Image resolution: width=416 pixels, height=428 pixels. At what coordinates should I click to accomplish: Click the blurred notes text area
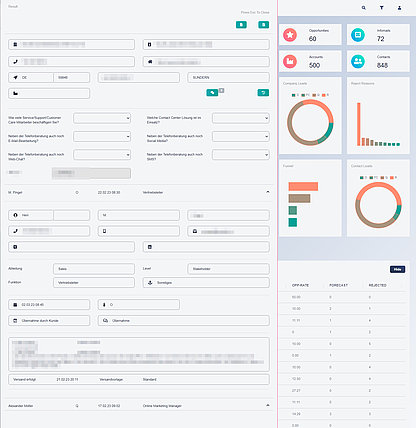139,354
